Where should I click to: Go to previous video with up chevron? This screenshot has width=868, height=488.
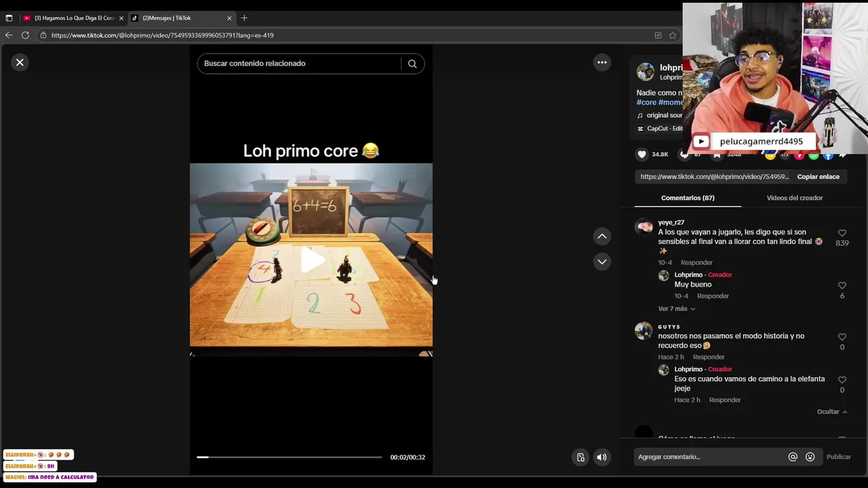(x=601, y=236)
